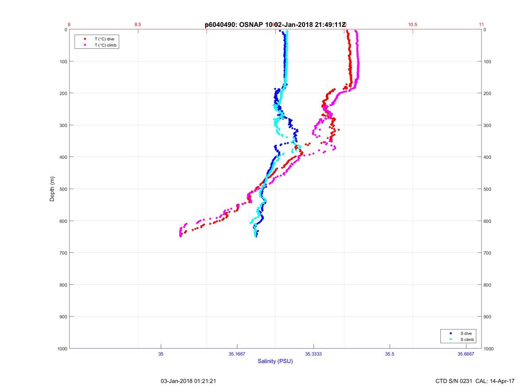Viewport: 532px width, 392px height.
Task: Click temperature tick '10.5' on top axis
Action: 413,24
